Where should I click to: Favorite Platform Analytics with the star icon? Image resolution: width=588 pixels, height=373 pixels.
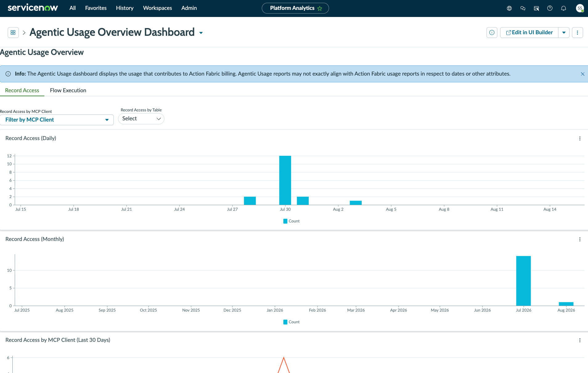[x=320, y=8]
